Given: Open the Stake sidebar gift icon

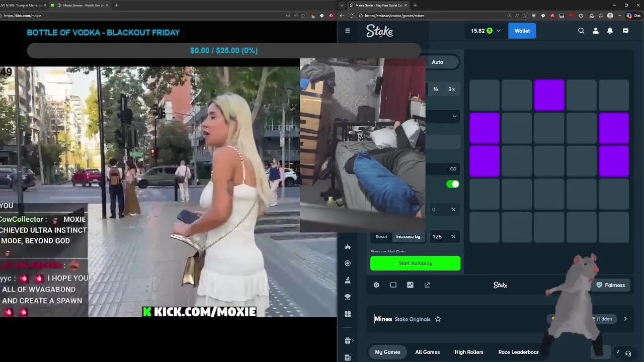Looking at the screenshot, I should coord(347,341).
